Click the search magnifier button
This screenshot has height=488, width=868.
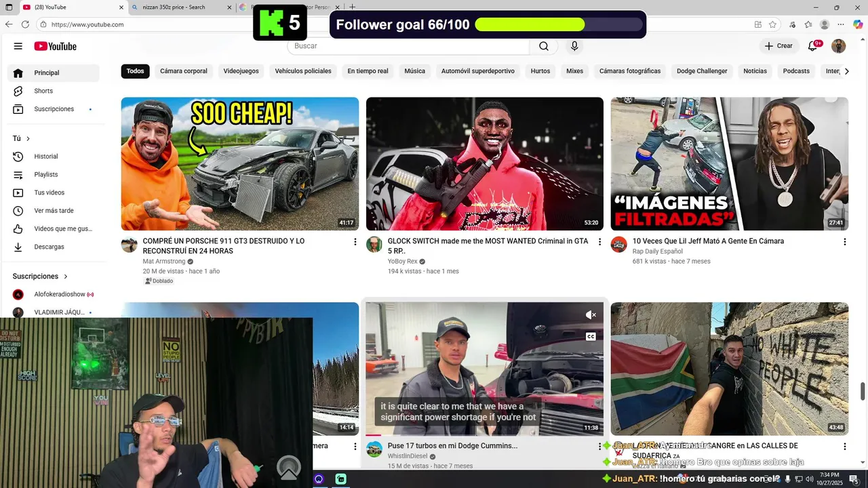click(544, 46)
